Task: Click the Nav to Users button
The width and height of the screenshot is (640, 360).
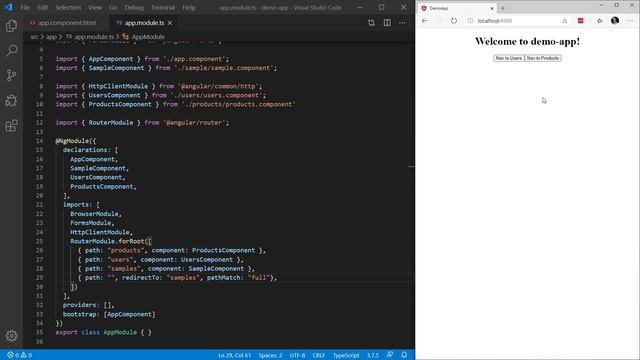Action: pos(509,58)
